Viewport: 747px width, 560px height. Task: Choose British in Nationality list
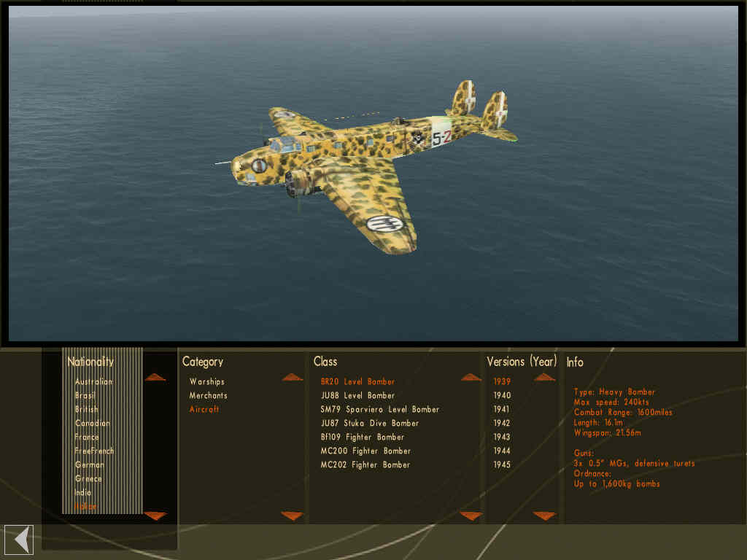(87, 410)
